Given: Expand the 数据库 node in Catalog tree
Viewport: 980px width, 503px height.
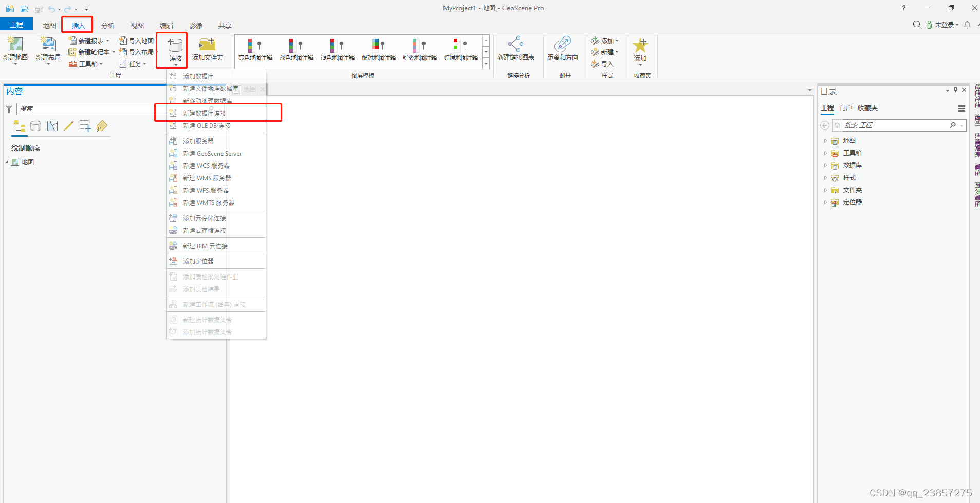Looking at the screenshot, I should point(825,165).
